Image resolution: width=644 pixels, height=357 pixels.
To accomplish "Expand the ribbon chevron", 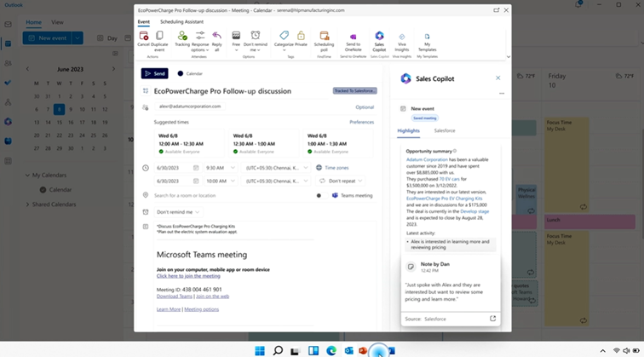I will pos(508,57).
